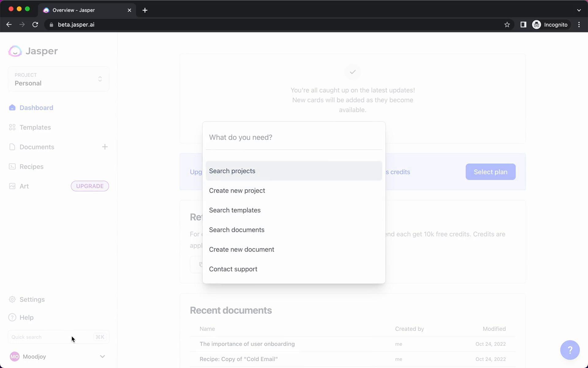Screen dimensions: 588x368
Task: Click the Select plan button
Action: pos(490,172)
